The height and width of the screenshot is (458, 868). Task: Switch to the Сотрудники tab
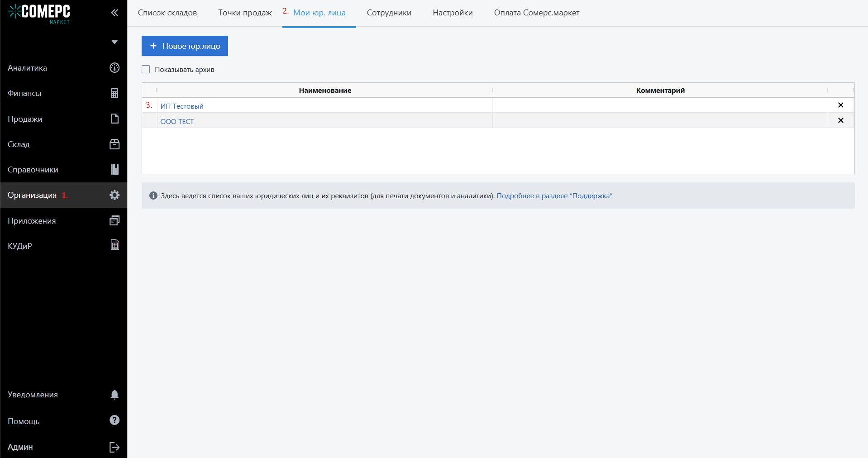click(389, 13)
